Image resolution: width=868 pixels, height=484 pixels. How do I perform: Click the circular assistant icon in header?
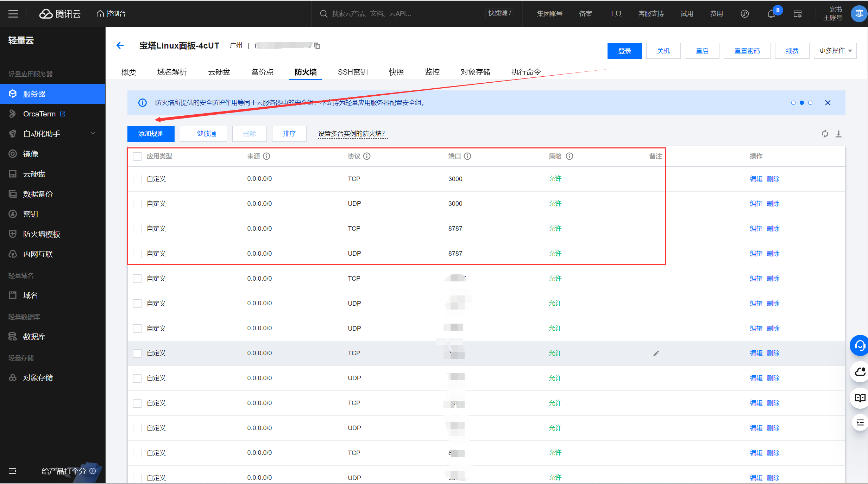(745, 14)
